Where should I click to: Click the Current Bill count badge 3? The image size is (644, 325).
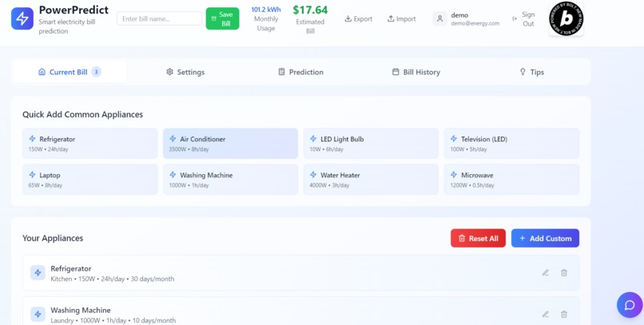pos(96,72)
